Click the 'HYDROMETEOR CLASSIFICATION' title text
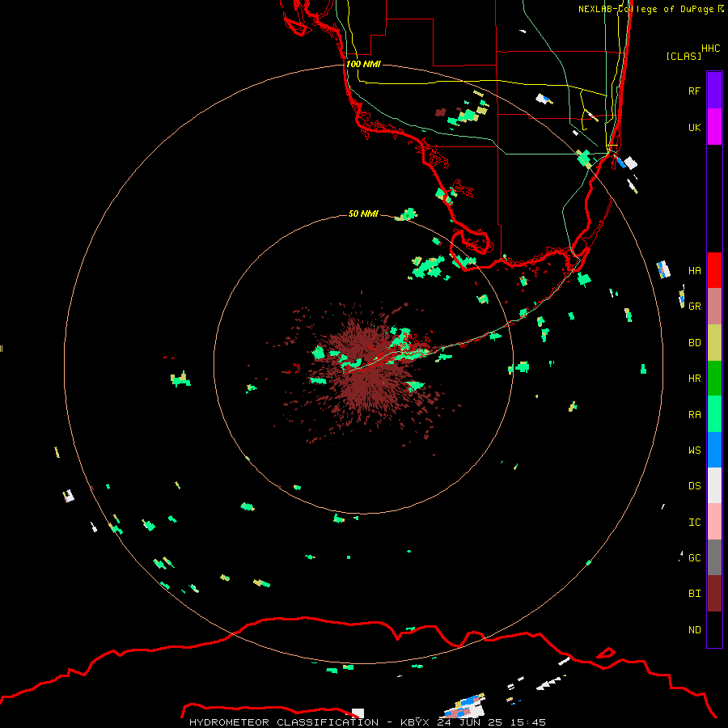 [284, 722]
